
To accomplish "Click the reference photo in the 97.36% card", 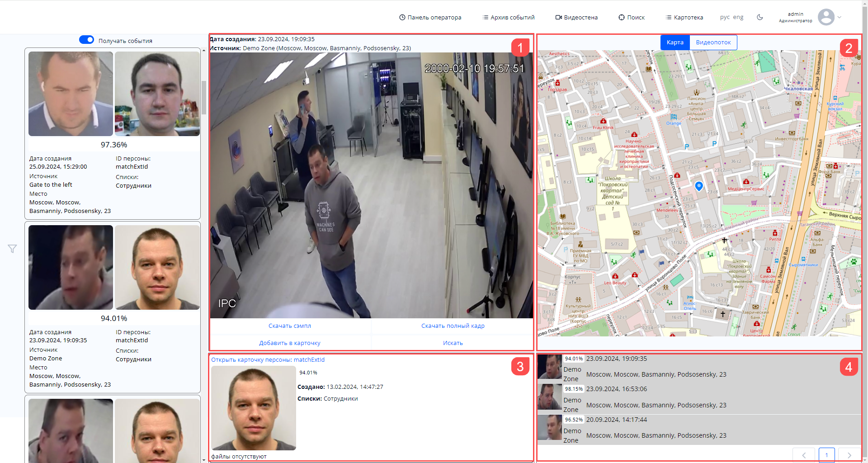I will 157,94.
